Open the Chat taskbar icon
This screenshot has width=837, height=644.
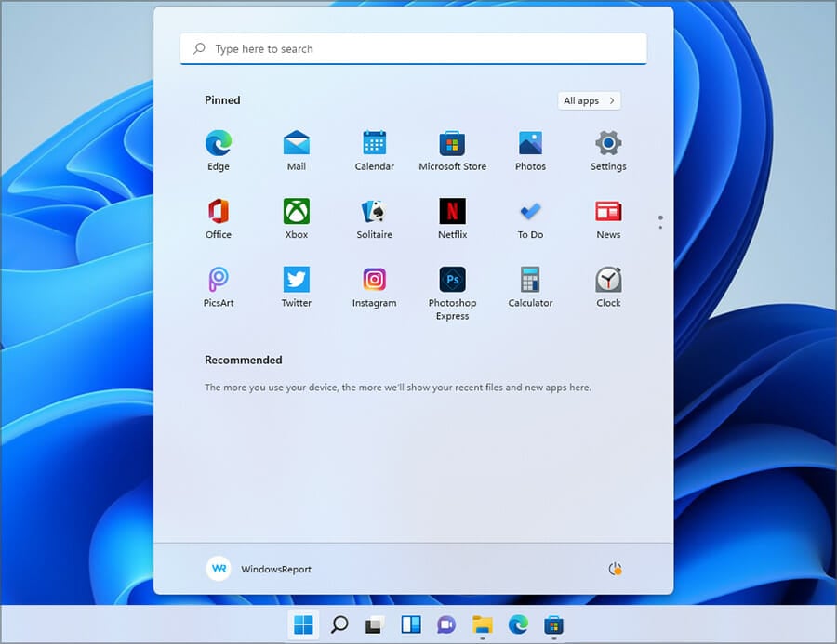446,624
